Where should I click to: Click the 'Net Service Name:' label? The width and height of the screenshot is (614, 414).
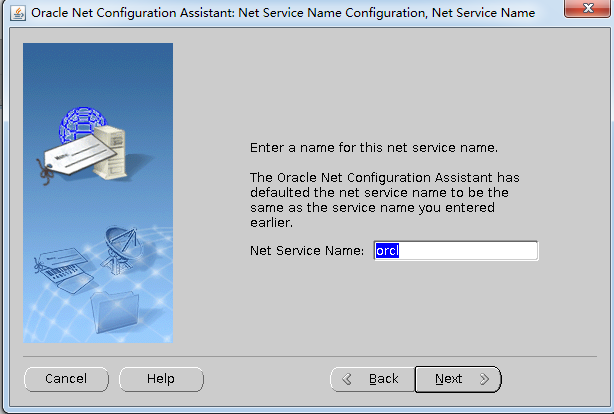pos(307,251)
